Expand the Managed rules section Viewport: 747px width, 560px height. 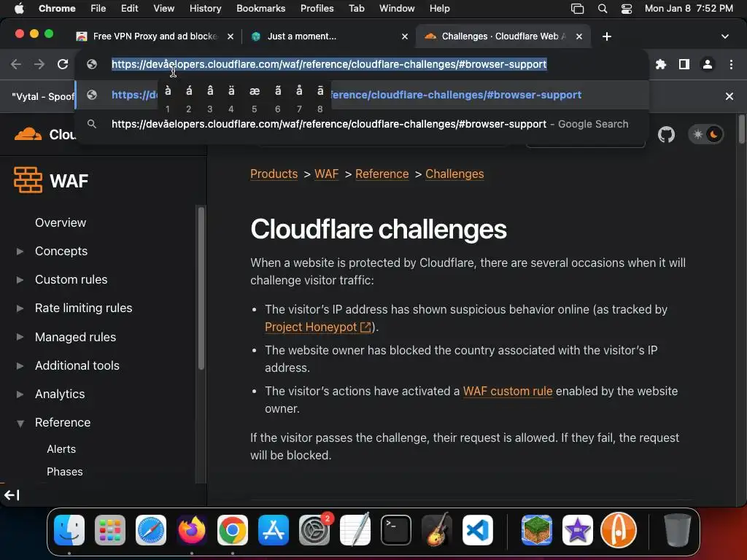click(20, 337)
